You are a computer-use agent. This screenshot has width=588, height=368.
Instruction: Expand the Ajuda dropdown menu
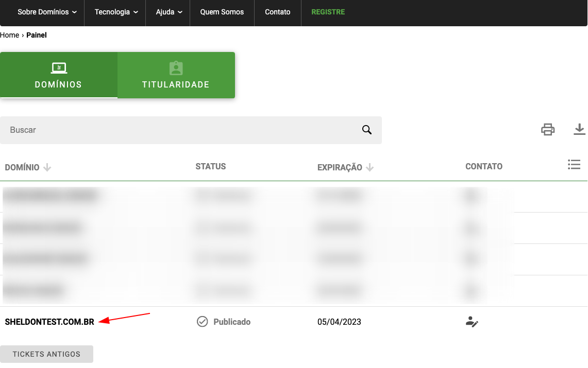pyautogui.click(x=169, y=12)
